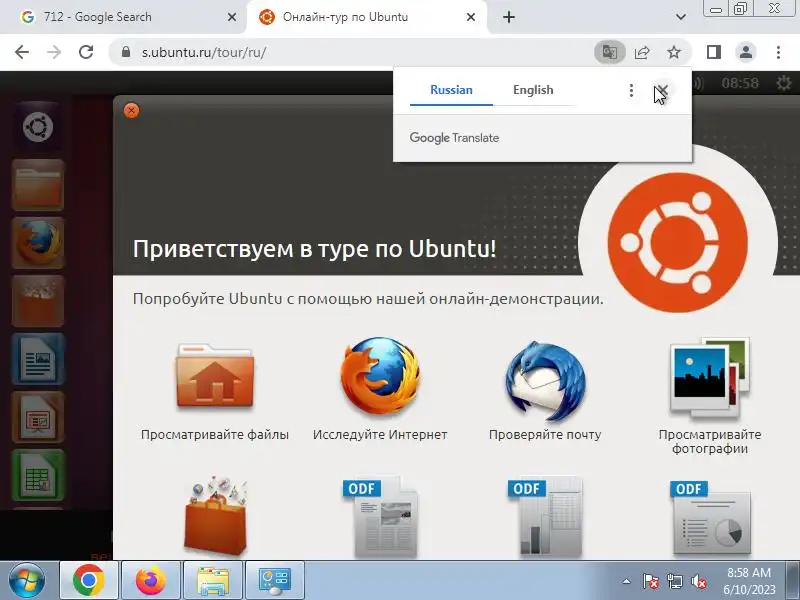
Task: Toggle the Chrome side panel icon
Action: (x=714, y=52)
